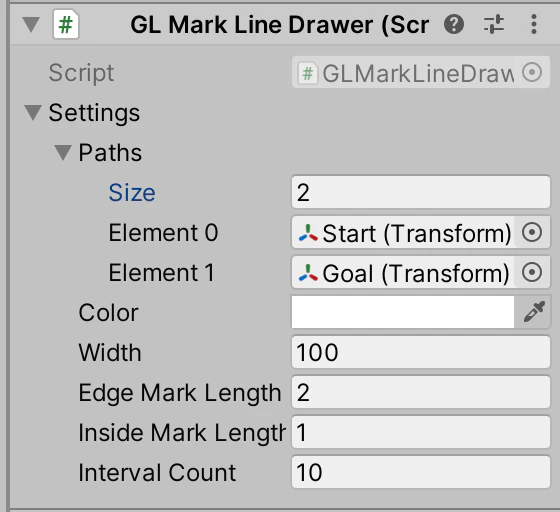Open component preset settings sliders icon

[494, 24]
